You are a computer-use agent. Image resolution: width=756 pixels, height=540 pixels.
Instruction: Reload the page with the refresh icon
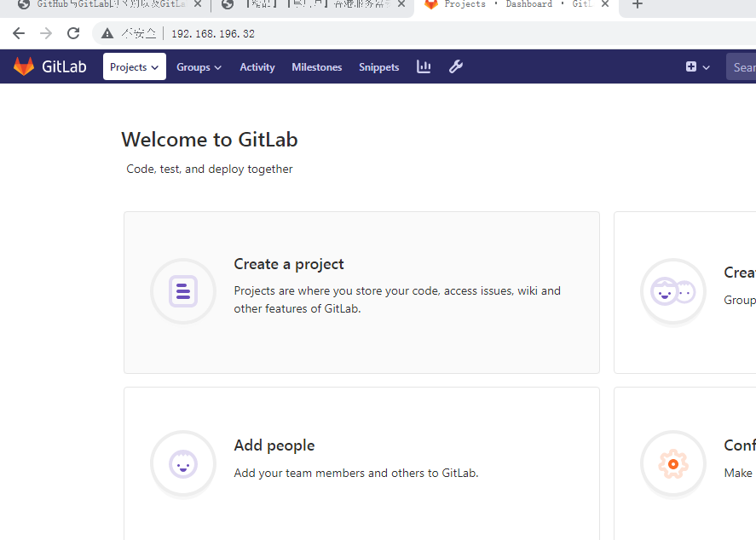(73, 33)
